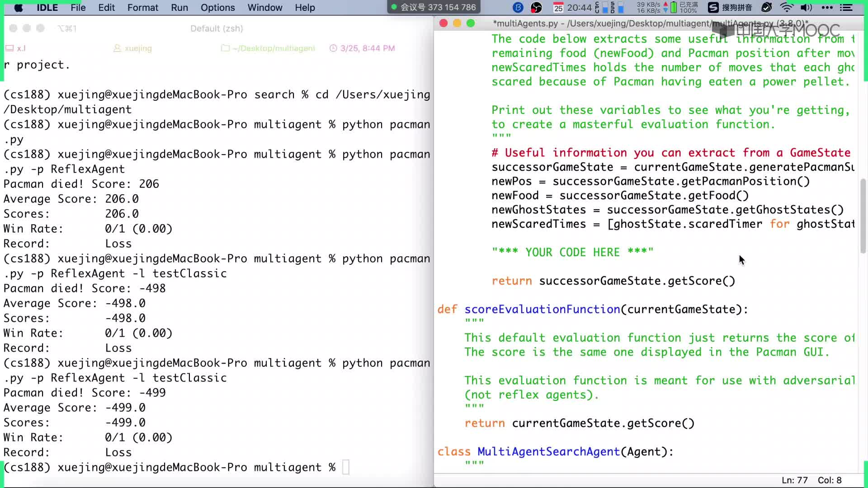Image resolution: width=868 pixels, height=488 pixels.
Task: Click the vertical scrollbar in the IDLE editor
Action: pyautogui.click(x=863, y=216)
